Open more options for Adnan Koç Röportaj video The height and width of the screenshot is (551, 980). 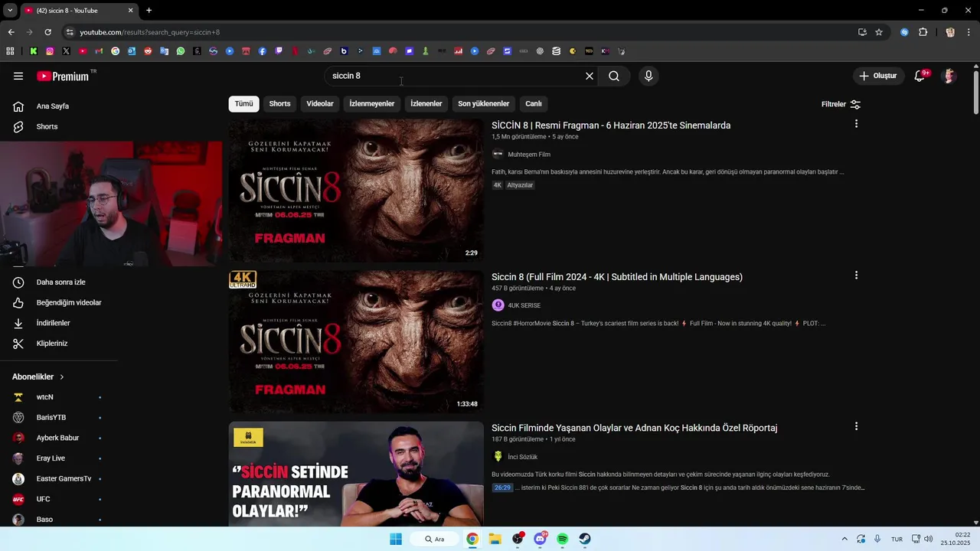[856, 426]
